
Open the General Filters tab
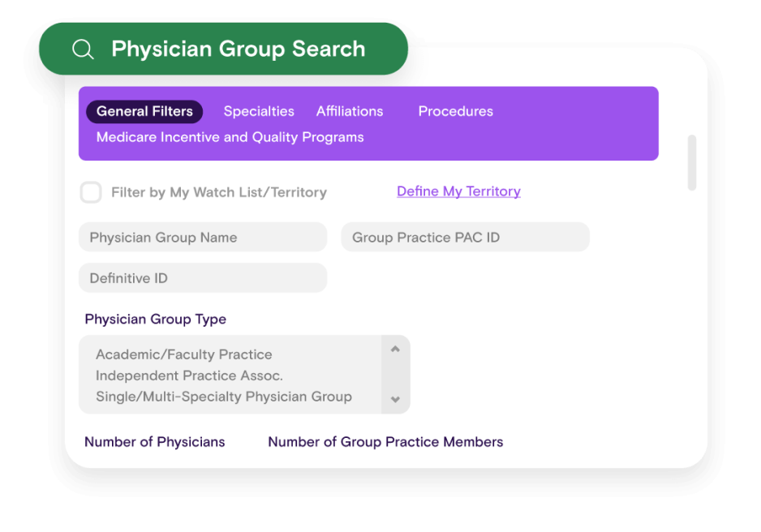(144, 112)
